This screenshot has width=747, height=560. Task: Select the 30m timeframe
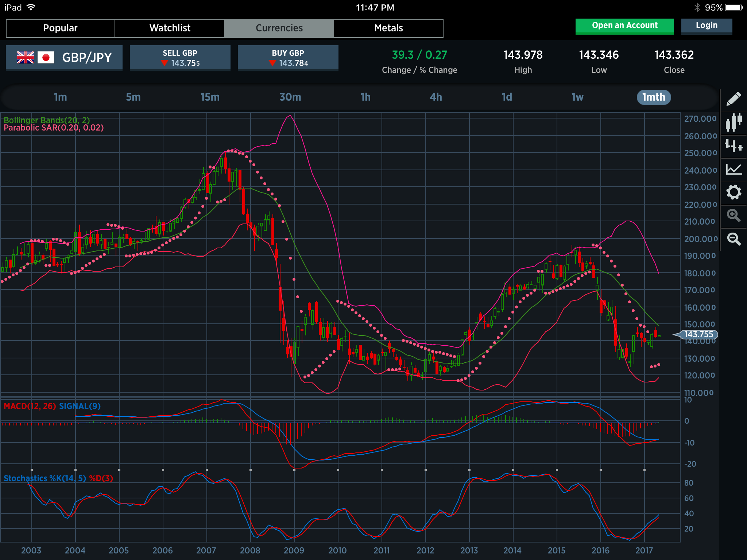pos(290,97)
